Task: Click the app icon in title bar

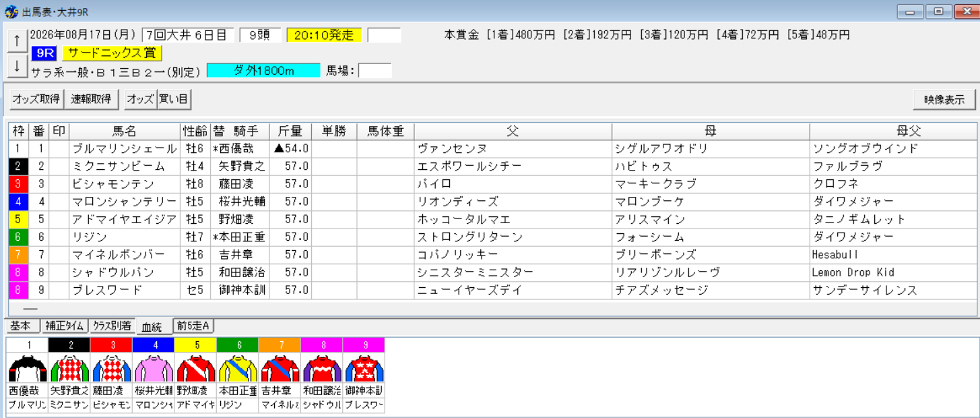Action: (x=10, y=11)
